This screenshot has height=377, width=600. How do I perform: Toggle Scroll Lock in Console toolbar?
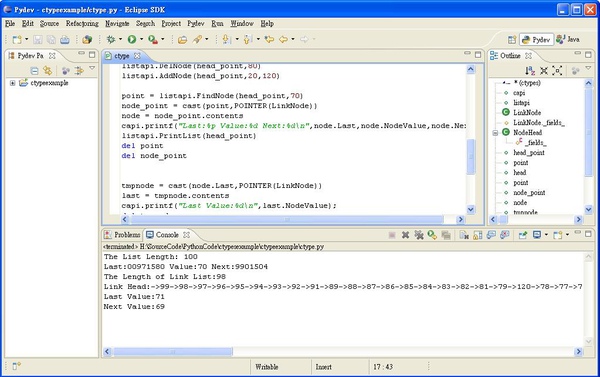(x=478, y=235)
